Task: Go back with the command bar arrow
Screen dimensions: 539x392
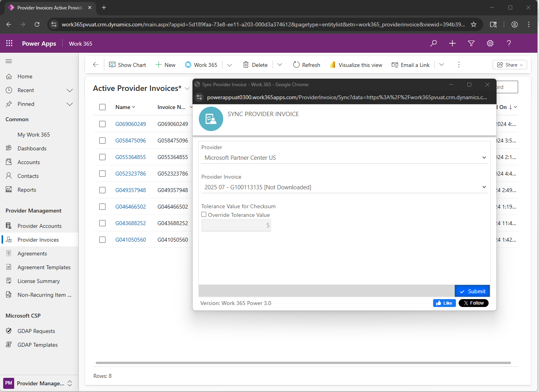Action: coord(96,65)
